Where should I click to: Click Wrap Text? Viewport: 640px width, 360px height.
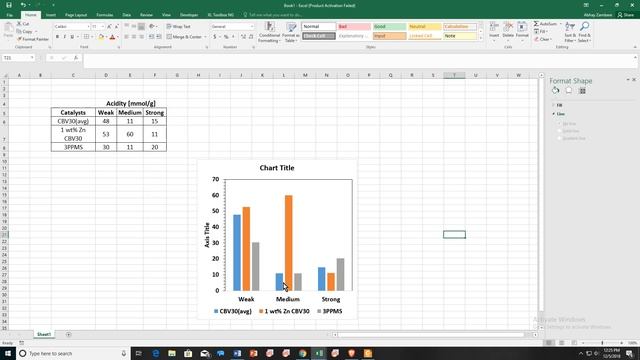tap(179, 27)
